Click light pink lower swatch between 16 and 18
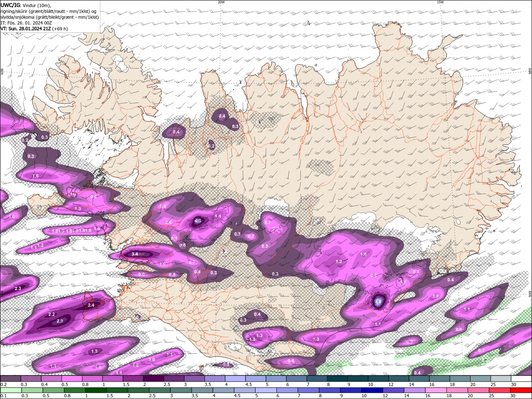 (x=436, y=390)
